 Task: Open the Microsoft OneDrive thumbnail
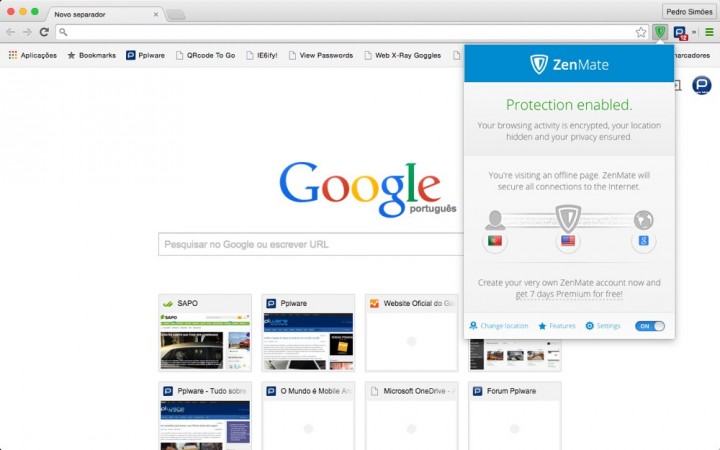tap(411, 416)
